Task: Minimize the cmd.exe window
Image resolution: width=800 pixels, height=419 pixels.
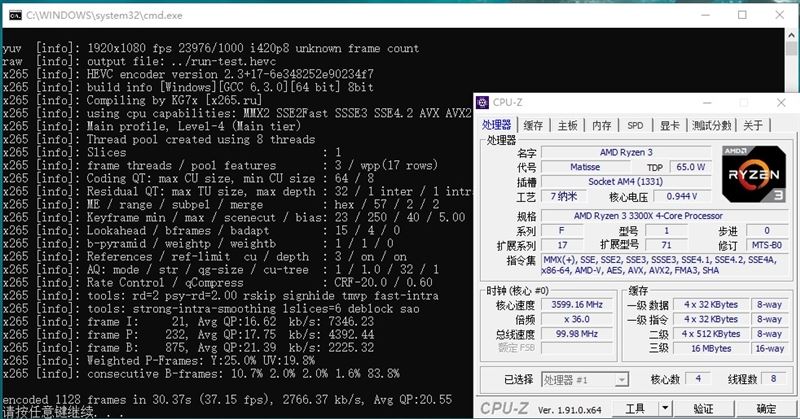Action: [706, 15]
